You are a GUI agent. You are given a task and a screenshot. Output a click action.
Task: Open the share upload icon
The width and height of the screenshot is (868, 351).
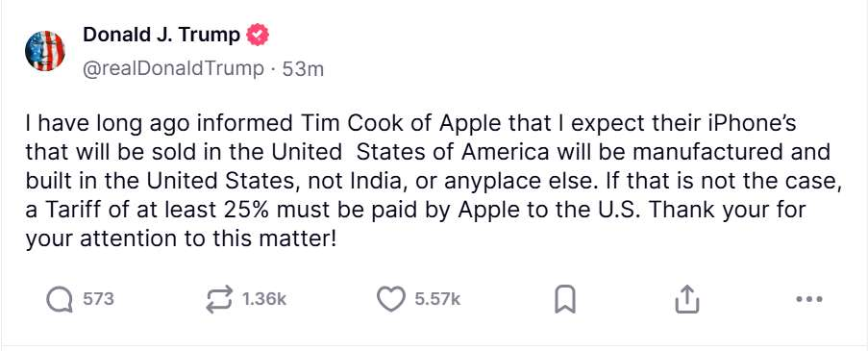point(687,299)
